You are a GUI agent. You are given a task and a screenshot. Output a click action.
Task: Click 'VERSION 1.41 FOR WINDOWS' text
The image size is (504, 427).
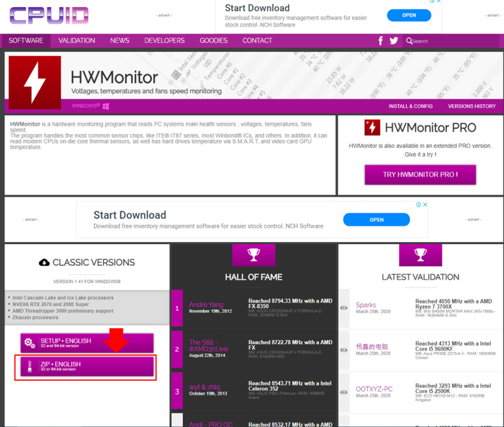point(87,281)
